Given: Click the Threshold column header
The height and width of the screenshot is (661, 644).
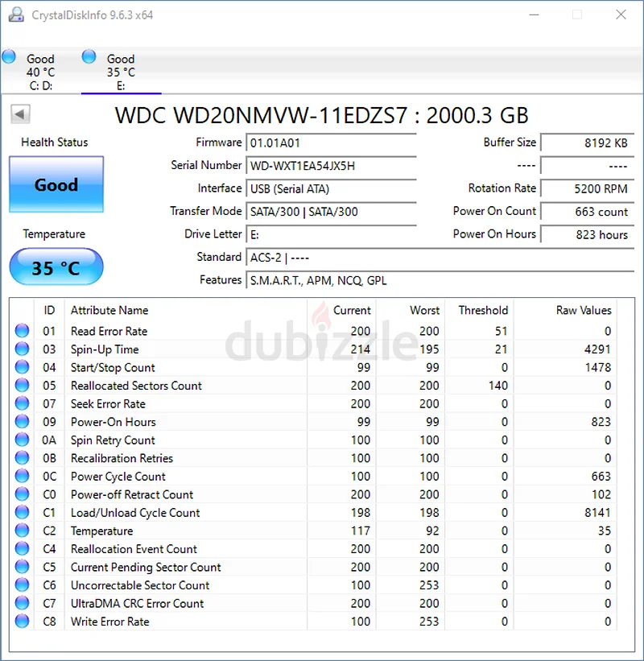Looking at the screenshot, I should [x=479, y=310].
